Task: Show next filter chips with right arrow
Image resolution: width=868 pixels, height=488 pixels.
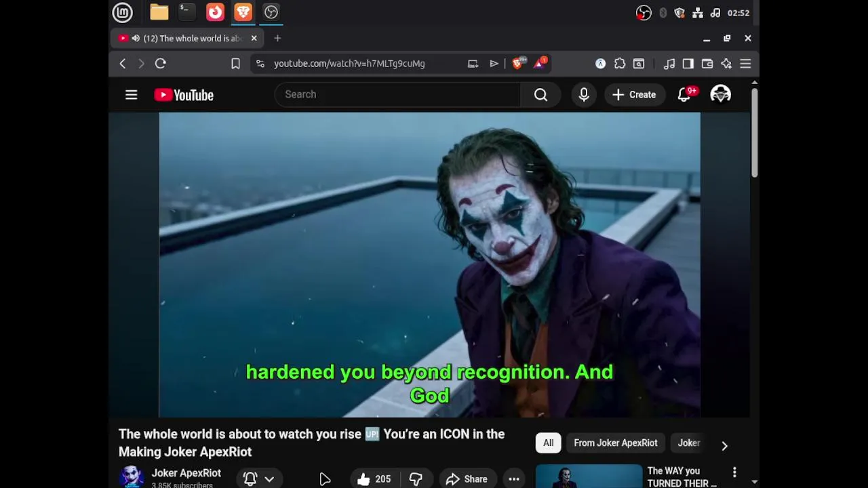Action: point(724,445)
